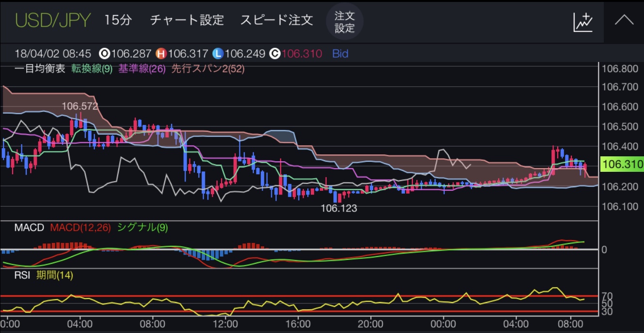Tap the low price L icon
644x333 pixels.
218,54
